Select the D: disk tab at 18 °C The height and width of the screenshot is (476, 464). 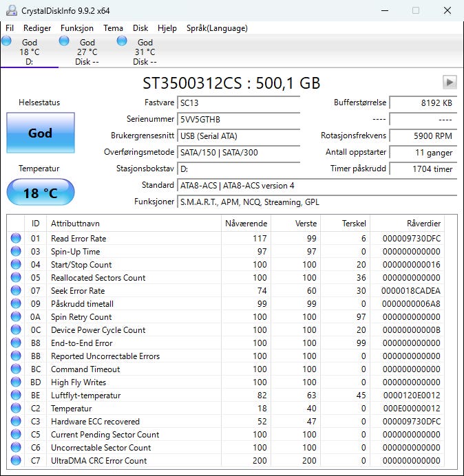click(30, 52)
